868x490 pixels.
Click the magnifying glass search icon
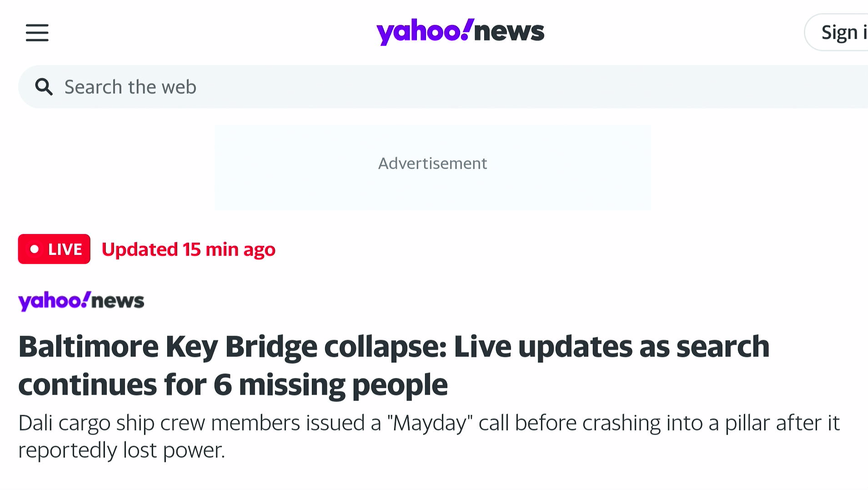pyautogui.click(x=44, y=86)
